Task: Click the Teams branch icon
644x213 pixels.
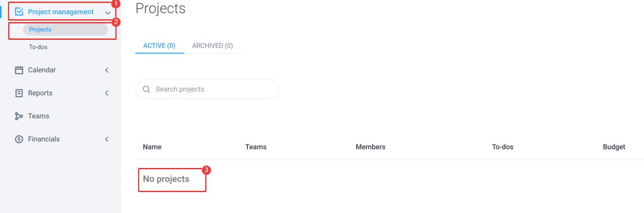Action: [x=19, y=116]
